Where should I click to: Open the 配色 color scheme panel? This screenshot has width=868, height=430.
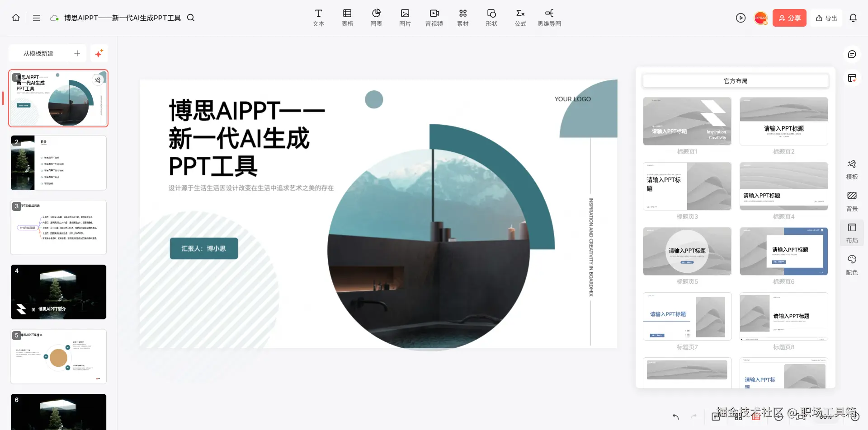pos(852,265)
